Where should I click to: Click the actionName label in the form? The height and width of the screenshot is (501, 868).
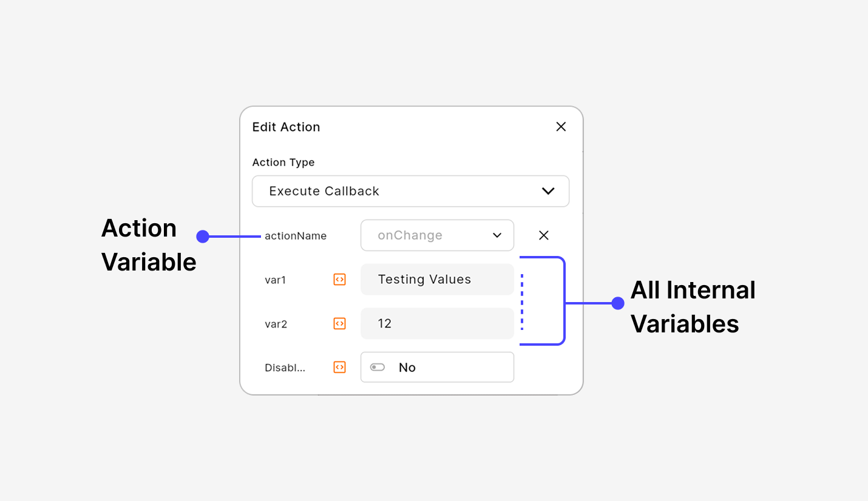click(295, 236)
